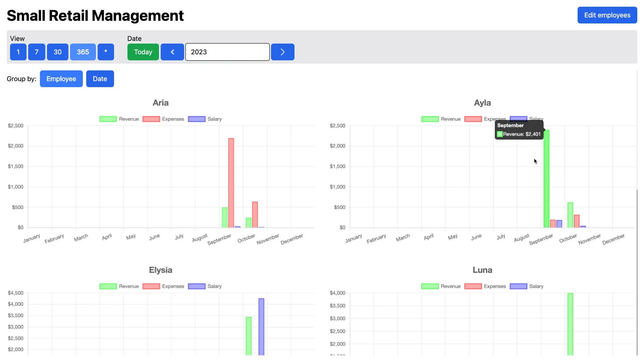Click Aria's September expenses bar
This screenshot has height=362, width=644.
click(x=231, y=183)
